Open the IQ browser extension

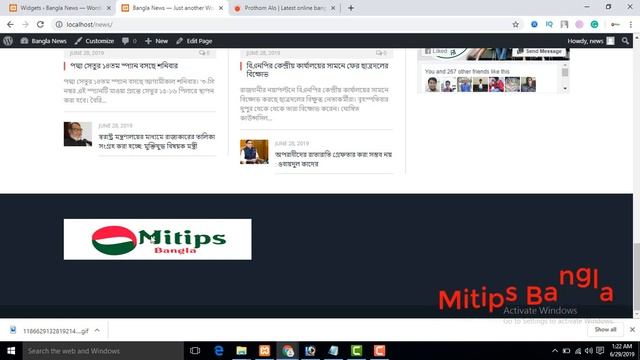pos(549,24)
